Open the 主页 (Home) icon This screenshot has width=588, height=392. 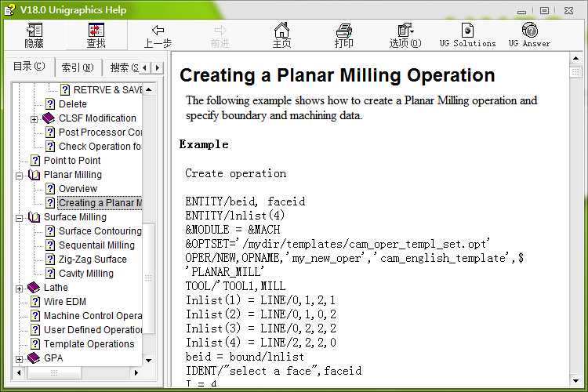point(281,31)
